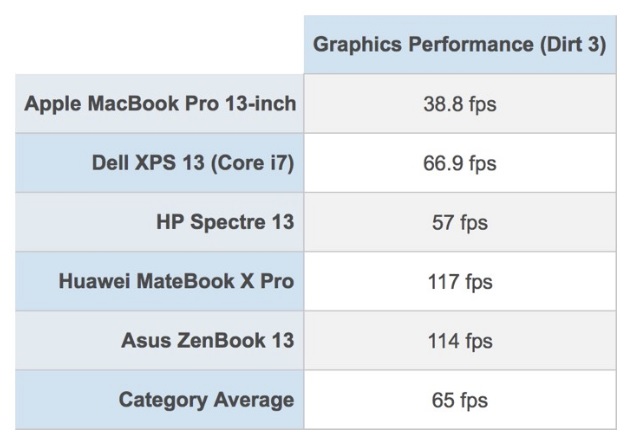Click the word "Average" in bottom row

(253, 400)
